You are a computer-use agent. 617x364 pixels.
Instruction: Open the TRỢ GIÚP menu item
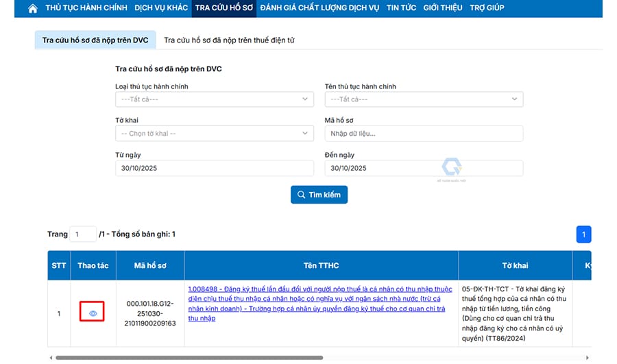pos(487,8)
